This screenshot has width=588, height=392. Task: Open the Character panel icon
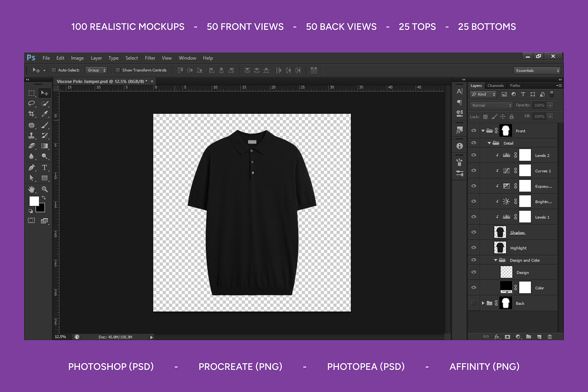459,92
